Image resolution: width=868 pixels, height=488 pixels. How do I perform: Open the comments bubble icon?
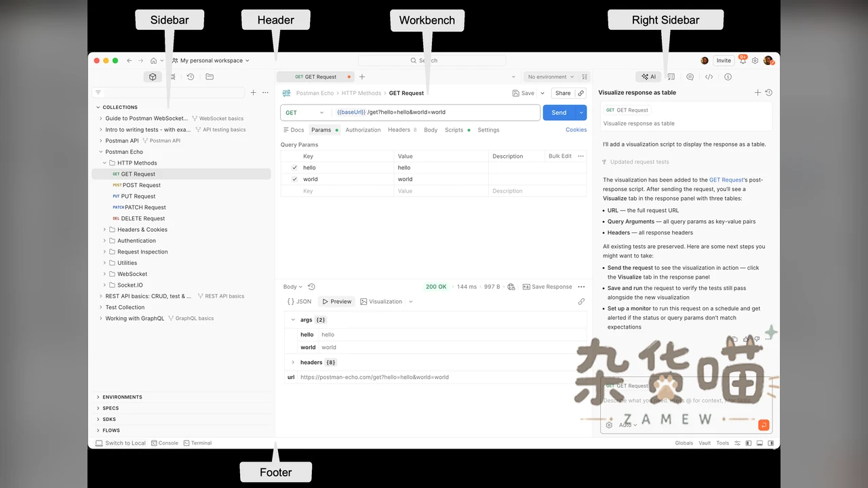coord(690,77)
